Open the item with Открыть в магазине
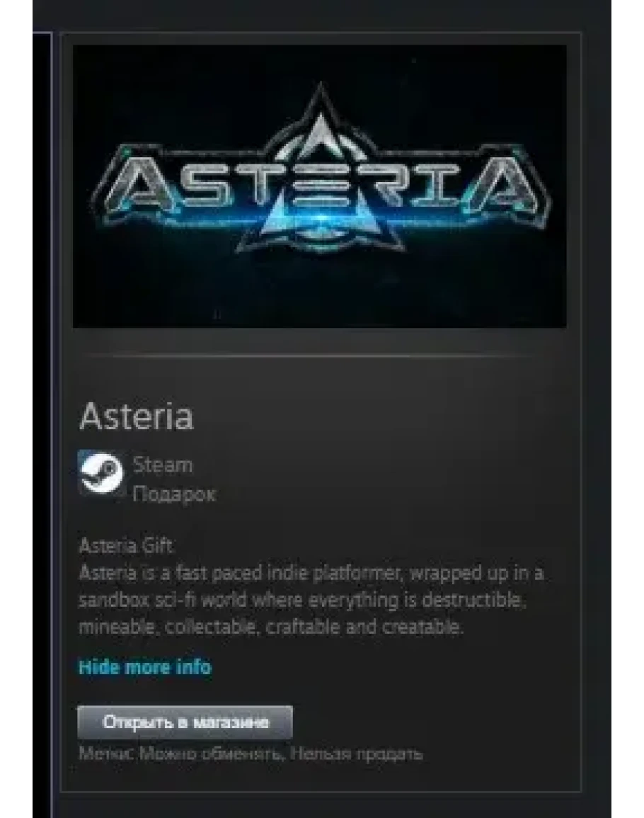The image size is (644, 818). 185,722
